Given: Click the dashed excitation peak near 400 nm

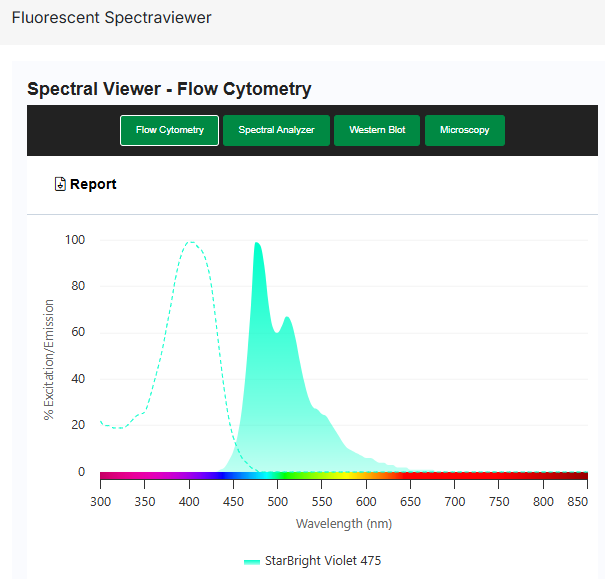Looking at the screenshot, I should tap(189, 242).
